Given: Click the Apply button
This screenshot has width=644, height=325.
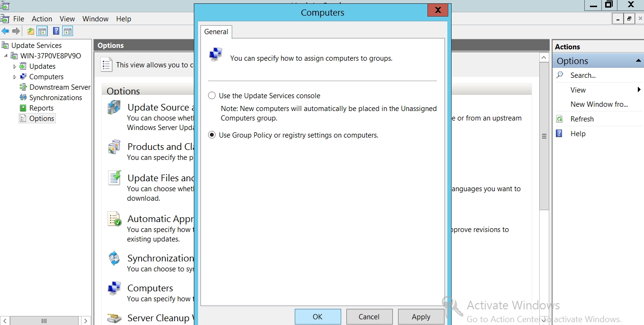Looking at the screenshot, I should click(421, 317).
